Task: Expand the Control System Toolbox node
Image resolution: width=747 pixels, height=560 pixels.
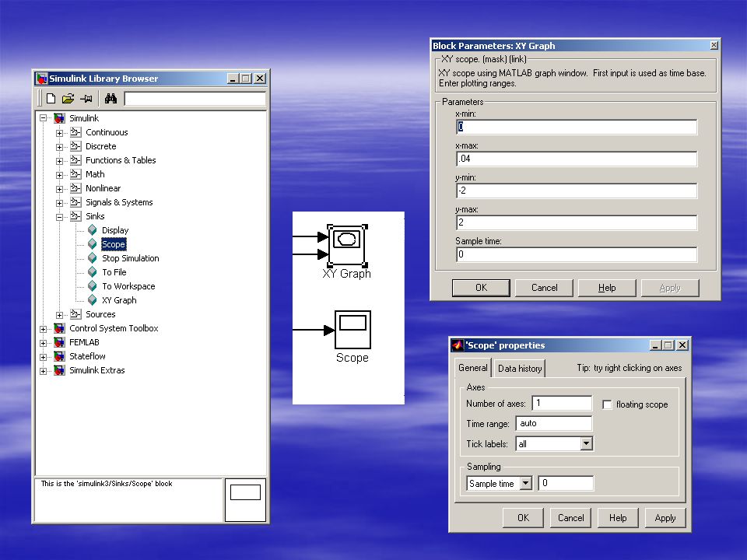Action: click(x=44, y=329)
